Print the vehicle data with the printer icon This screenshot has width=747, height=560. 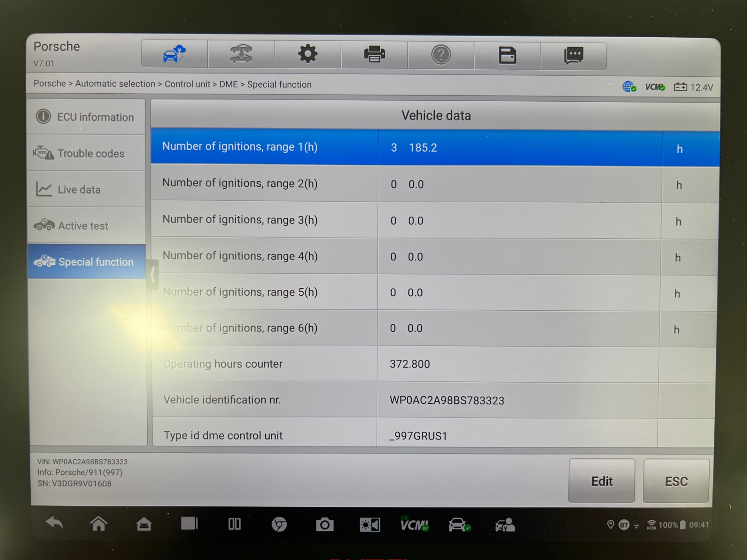click(x=374, y=54)
